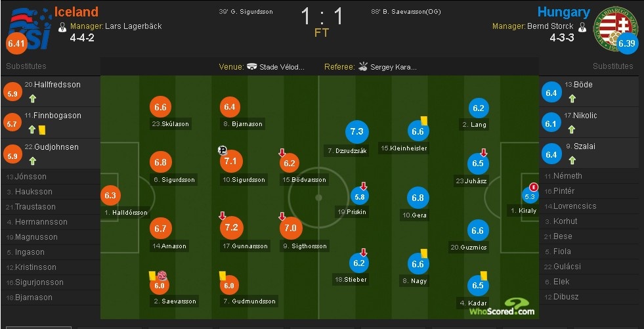
Task: Click the green sub-in arrow under Hallfredsson
Action: (x=32, y=99)
